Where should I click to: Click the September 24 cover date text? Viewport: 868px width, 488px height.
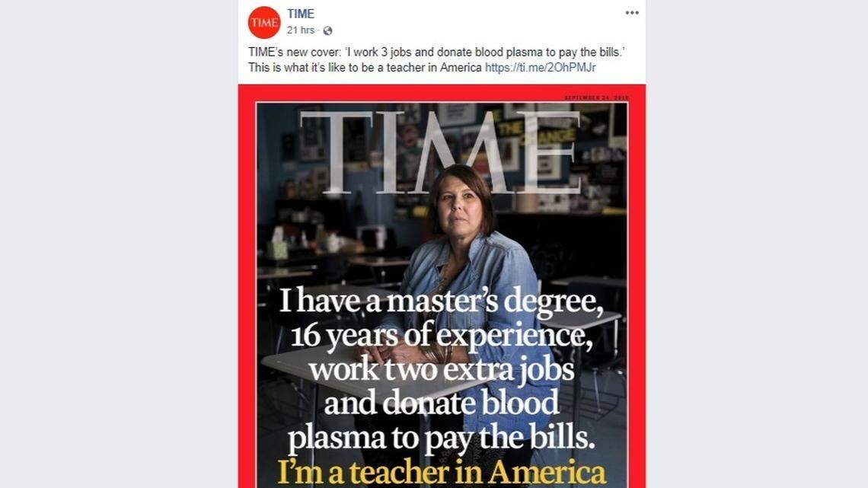point(595,98)
